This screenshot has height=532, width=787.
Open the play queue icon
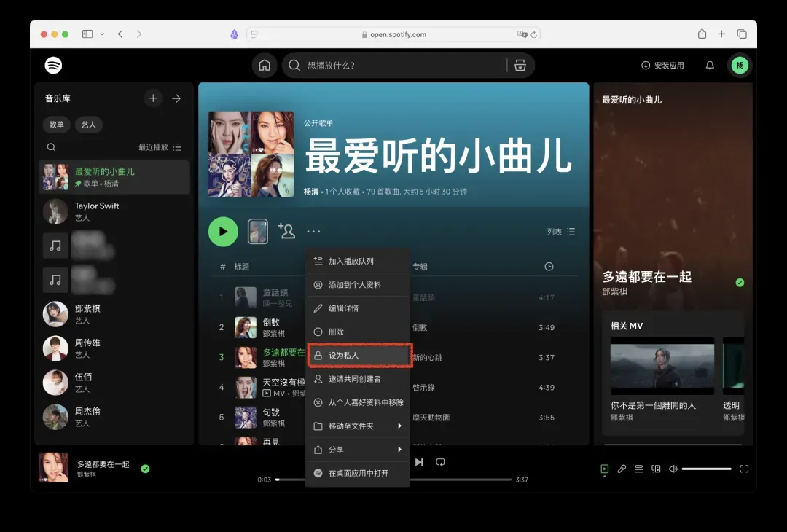tap(638, 469)
